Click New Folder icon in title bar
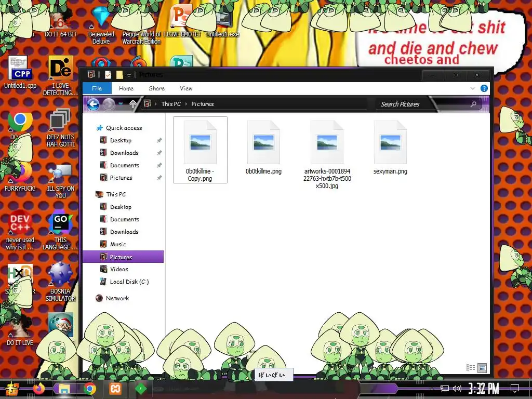Viewport: 532px width, 399px height. [x=119, y=74]
